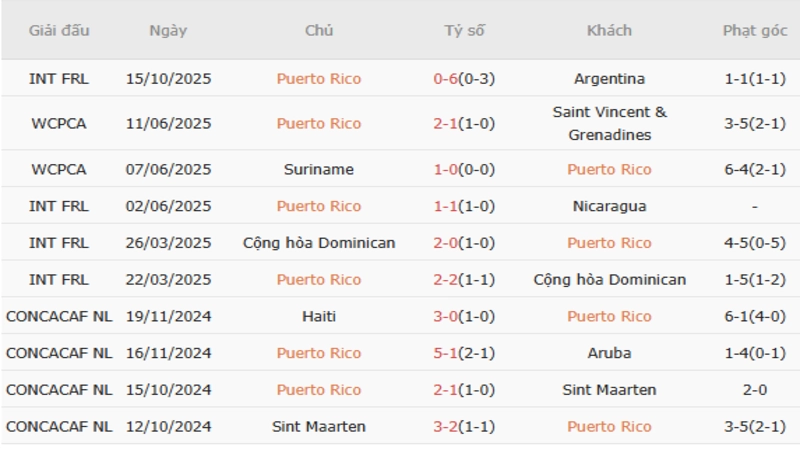The width and height of the screenshot is (800, 450).
Task: Click home team Cộng hòa Dominican on 26/03/2025
Action: [319, 243]
